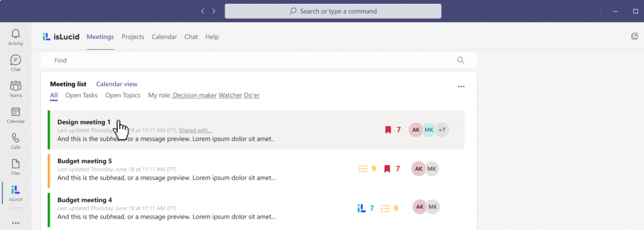Screen dimensions: 644x230
Task: Open the Activity bell in sidebar
Action: (x=16, y=37)
